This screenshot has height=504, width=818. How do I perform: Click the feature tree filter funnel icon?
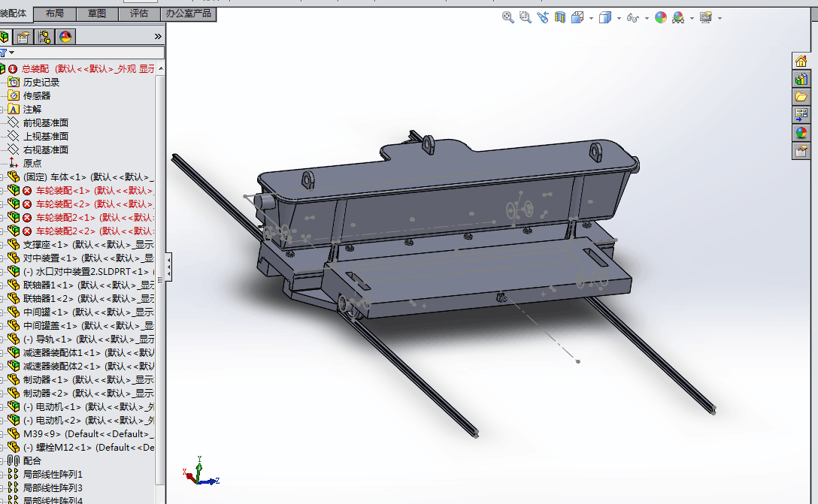tap(3, 53)
